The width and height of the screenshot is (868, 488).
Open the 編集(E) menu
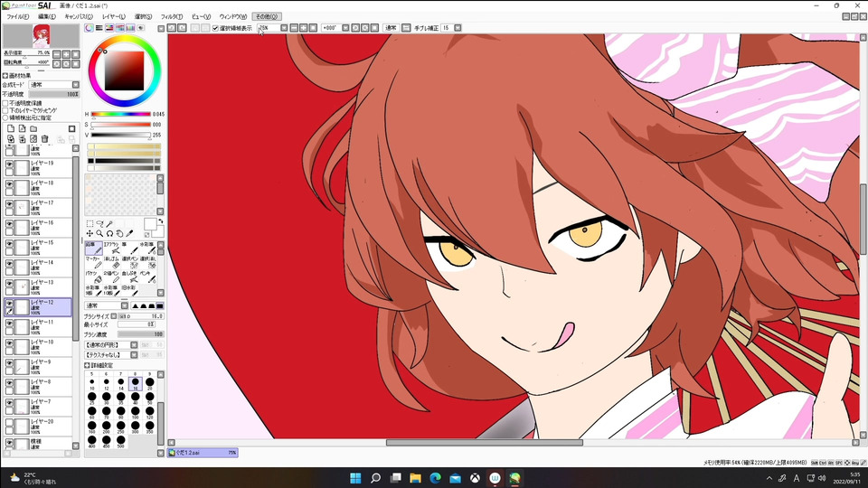coord(46,16)
